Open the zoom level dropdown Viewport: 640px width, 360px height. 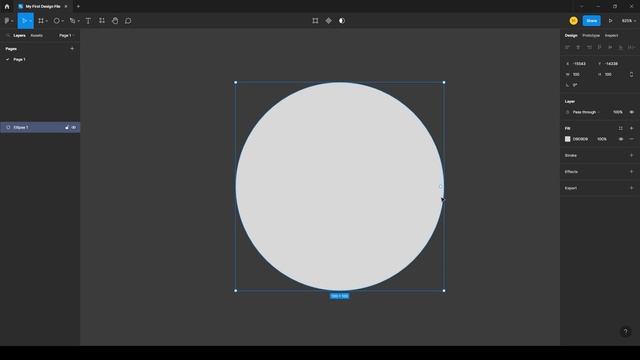pos(629,21)
